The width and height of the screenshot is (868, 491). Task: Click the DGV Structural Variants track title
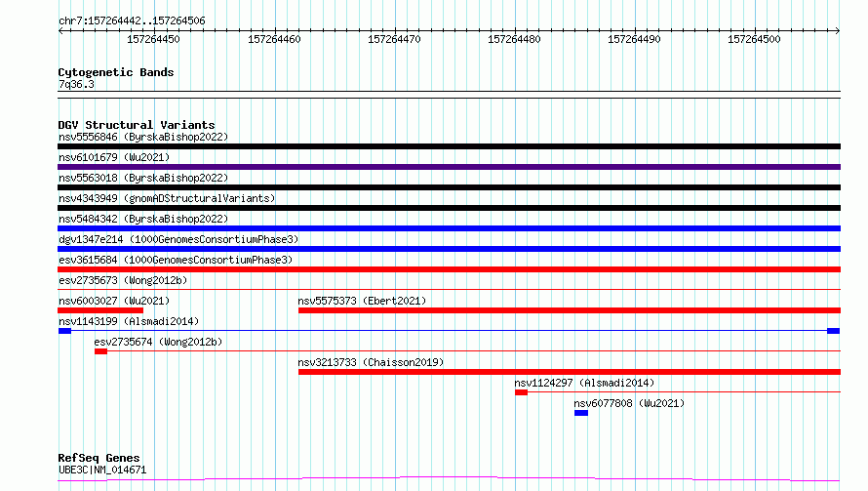pyautogui.click(x=137, y=125)
